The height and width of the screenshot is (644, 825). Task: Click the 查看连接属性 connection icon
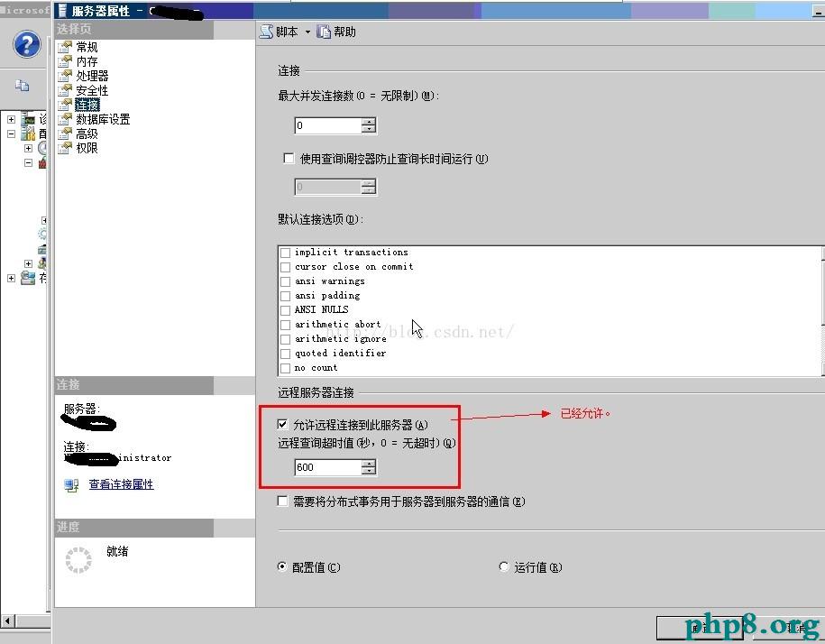click(x=71, y=485)
